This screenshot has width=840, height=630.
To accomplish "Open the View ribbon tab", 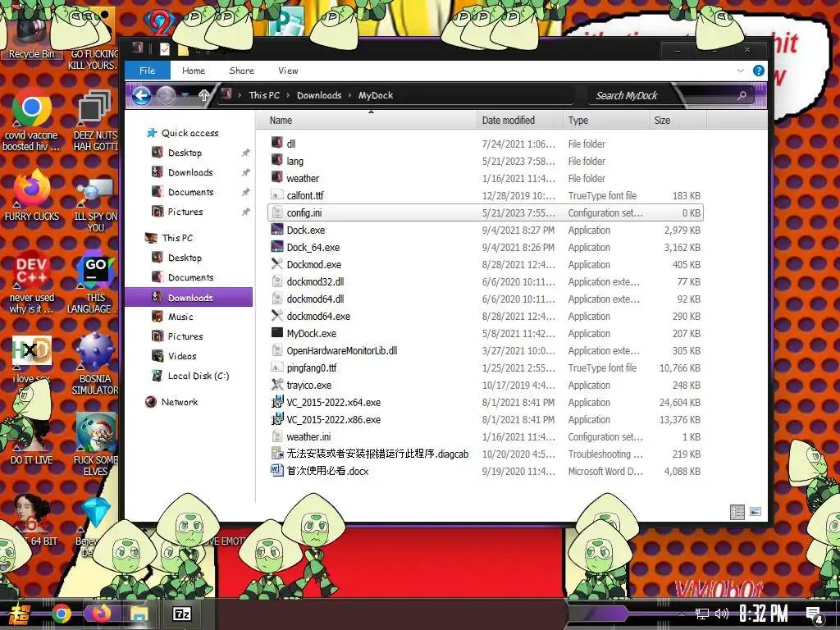I will pyautogui.click(x=288, y=71).
